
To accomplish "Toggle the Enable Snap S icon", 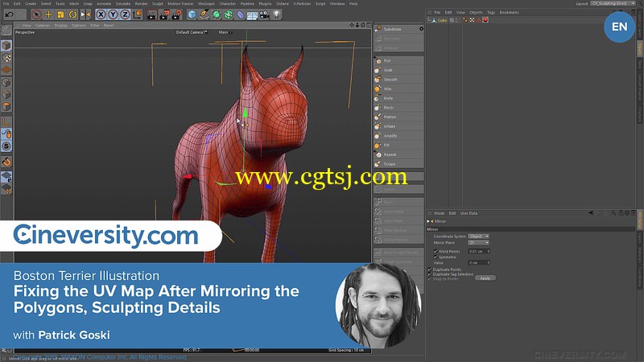I will [x=6, y=146].
